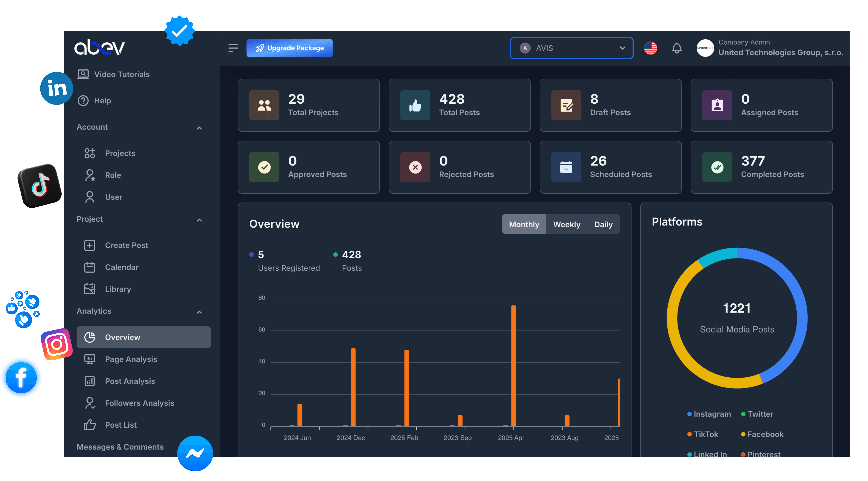868x481 pixels.
Task: Open the 428 Total Posts card
Action: coord(460,105)
